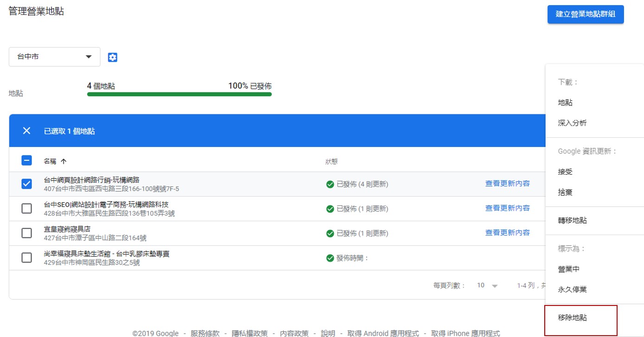This screenshot has height=337, width=644.
Task: Uncheck 台中網頁設計網路行銷-玩構網路 checkbox
Action: pos(26,184)
